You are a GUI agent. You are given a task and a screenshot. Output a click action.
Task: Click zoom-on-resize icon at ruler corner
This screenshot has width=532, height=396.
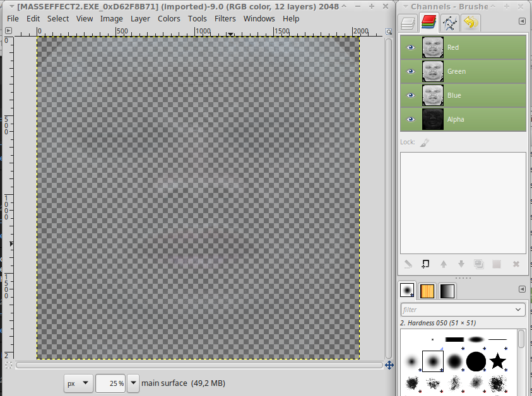coord(389,31)
